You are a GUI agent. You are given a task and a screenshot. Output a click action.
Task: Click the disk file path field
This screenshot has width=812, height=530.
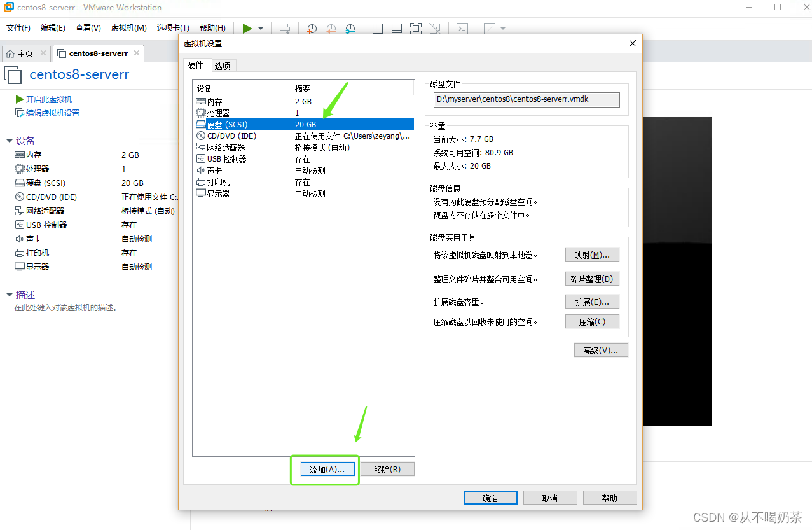(x=526, y=99)
